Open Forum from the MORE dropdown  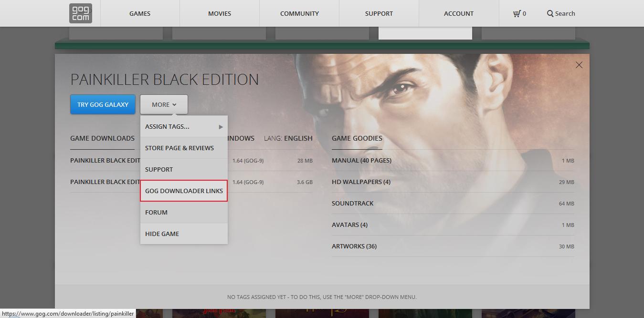click(x=184, y=212)
